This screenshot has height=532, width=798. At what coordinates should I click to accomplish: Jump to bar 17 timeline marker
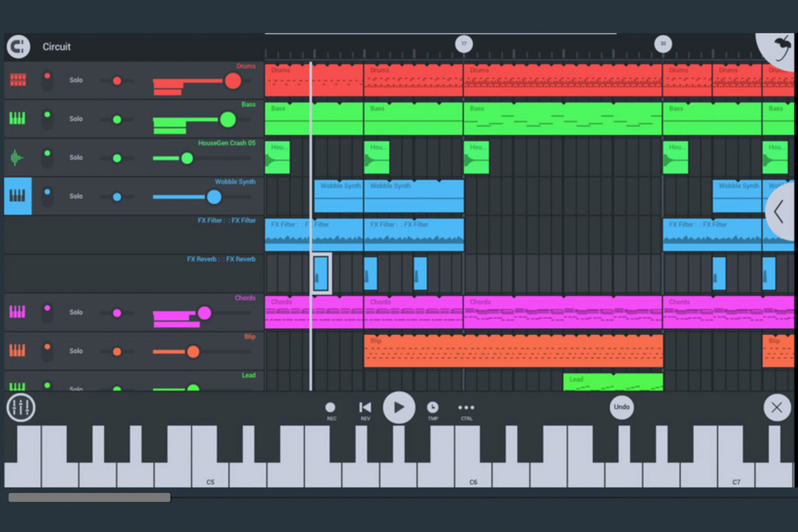[x=464, y=44]
